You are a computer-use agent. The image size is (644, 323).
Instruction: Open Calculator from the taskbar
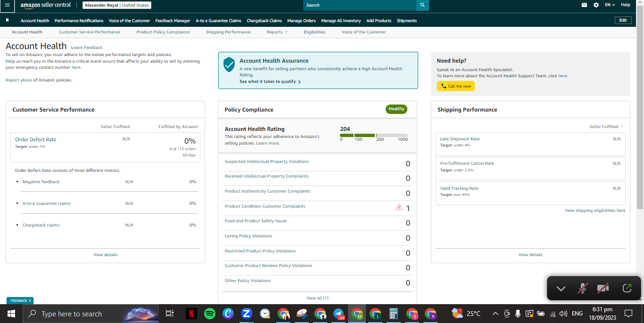pyautogui.click(x=394, y=314)
